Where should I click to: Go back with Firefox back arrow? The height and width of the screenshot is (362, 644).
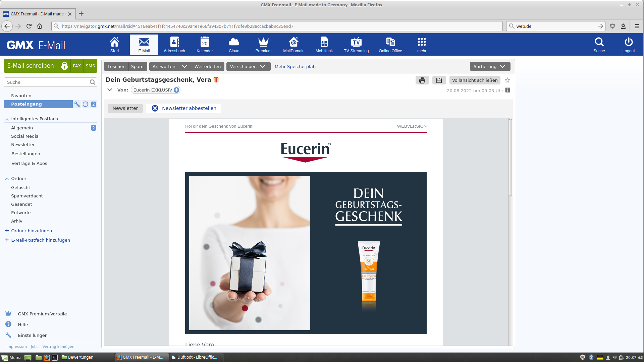coord(7,26)
